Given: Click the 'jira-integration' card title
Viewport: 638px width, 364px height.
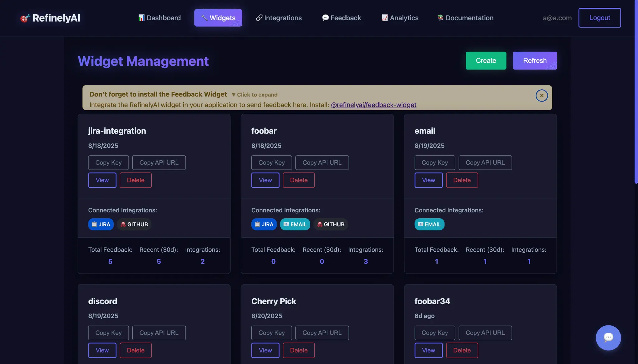Looking at the screenshot, I should pos(117,131).
